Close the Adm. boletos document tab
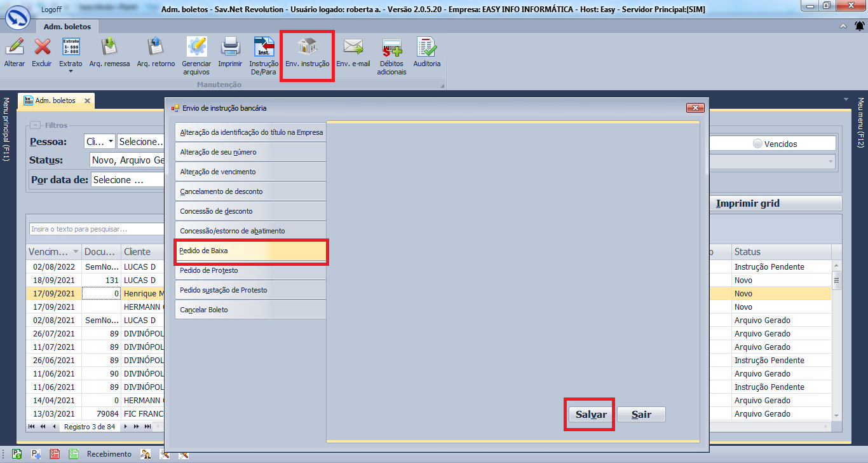868x463 pixels. pyautogui.click(x=87, y=100)
